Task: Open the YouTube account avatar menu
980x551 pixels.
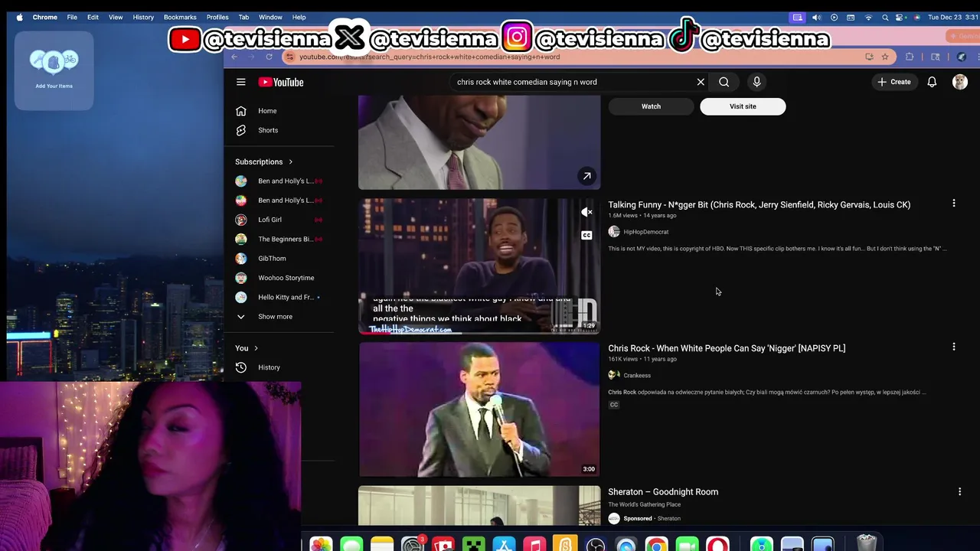Action: click(x=960, y=82)
